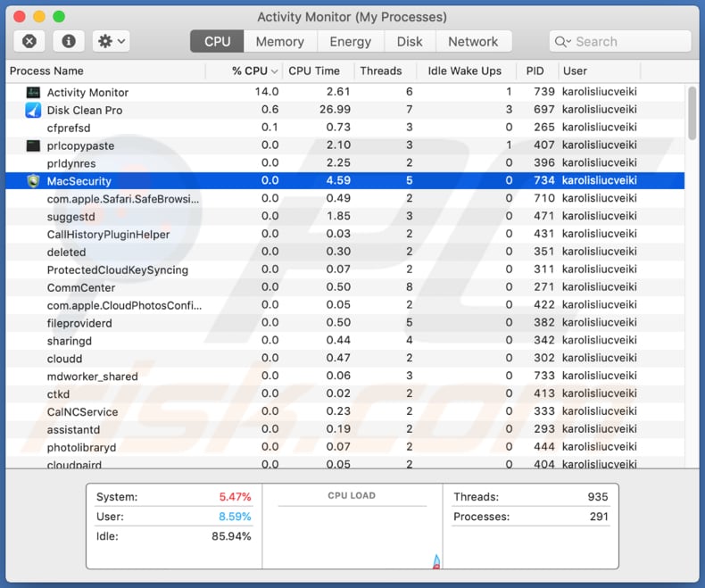Select the Activity Monitor process row
Screen dimensions: 705x588
point(345,92)
